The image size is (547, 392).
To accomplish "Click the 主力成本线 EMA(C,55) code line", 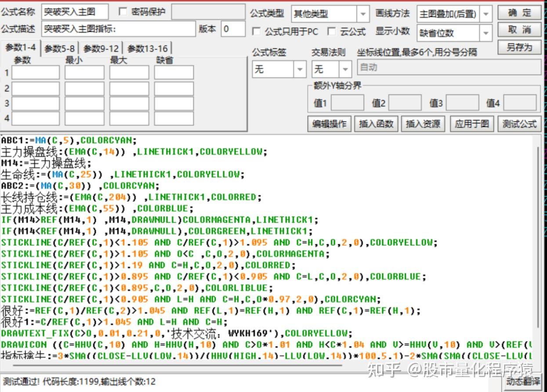I will (97, 209).
